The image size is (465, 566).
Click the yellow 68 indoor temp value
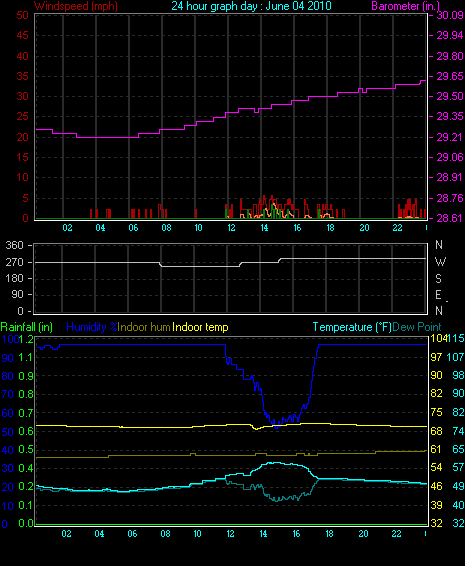pyautogui.click(x=436, y=431)
